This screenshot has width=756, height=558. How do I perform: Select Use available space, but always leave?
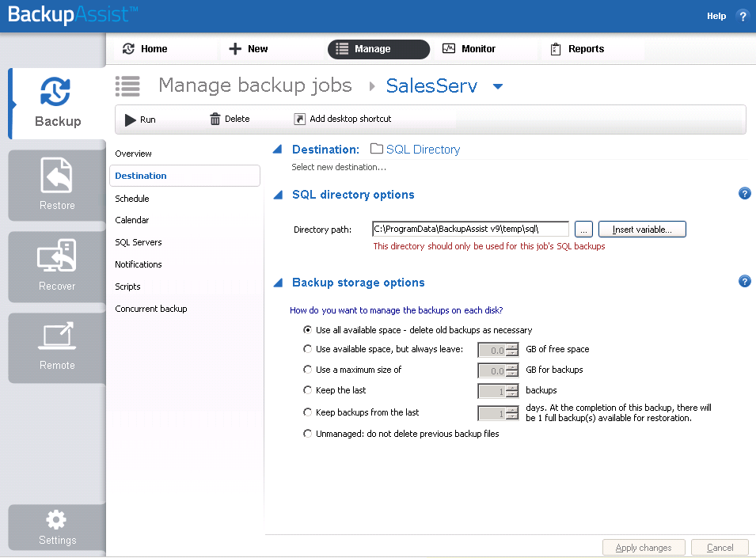click(x=307, y=349)
